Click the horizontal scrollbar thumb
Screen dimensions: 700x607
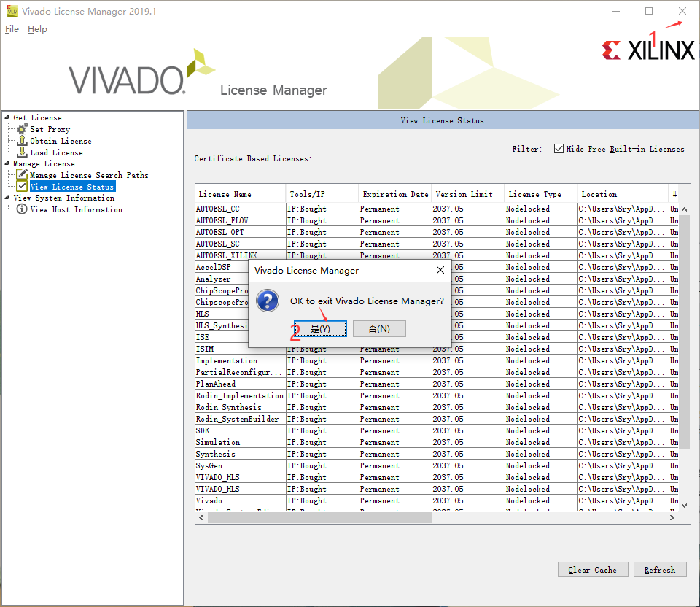[x=319, y=517]
